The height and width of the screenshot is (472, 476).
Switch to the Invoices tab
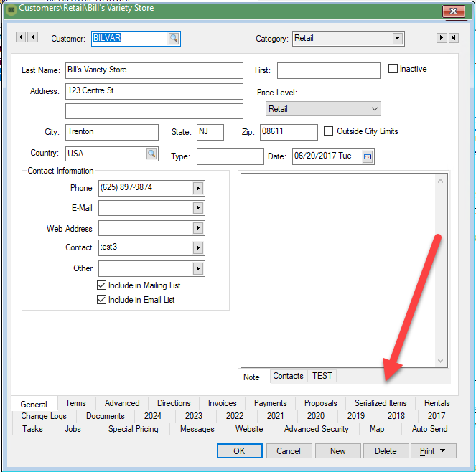(x=222, y=403)
